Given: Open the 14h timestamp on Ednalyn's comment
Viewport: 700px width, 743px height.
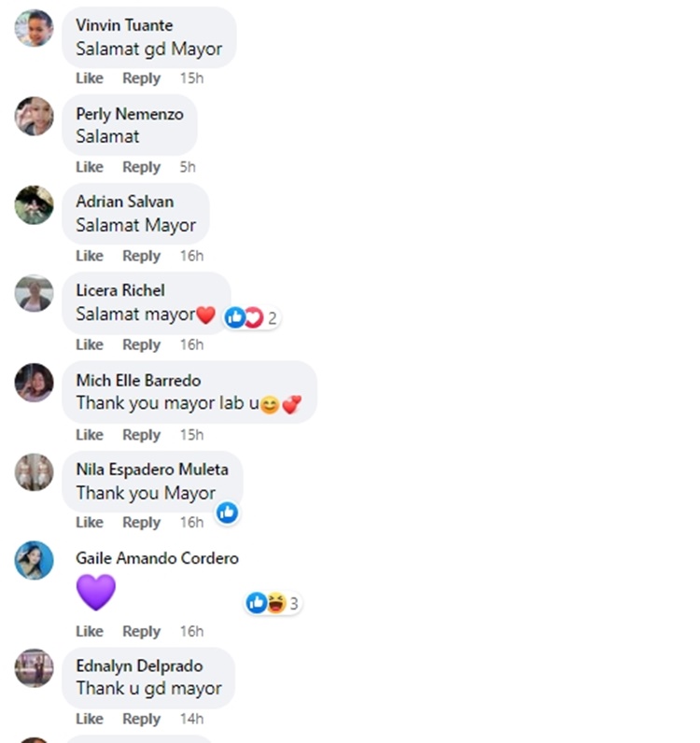Looking at the screenshot, I should point(191,719).
